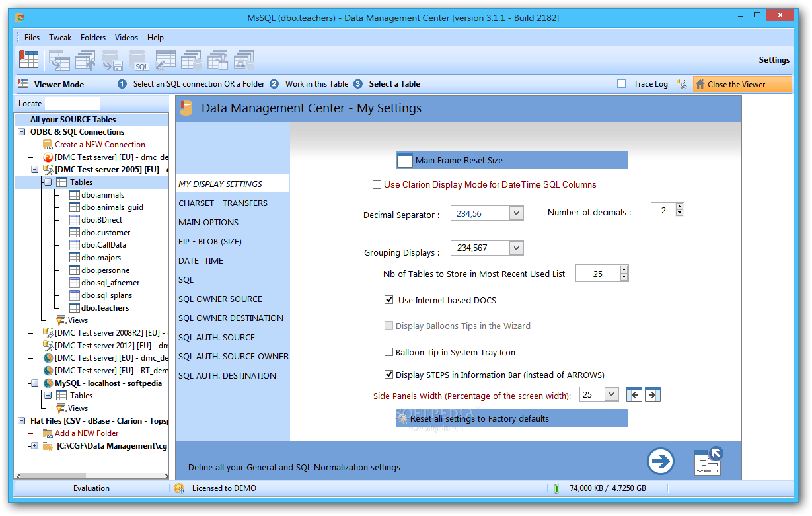Click the save settings form icon
The width and height of the screenshot is (812, 516).
tap(708, 461)
